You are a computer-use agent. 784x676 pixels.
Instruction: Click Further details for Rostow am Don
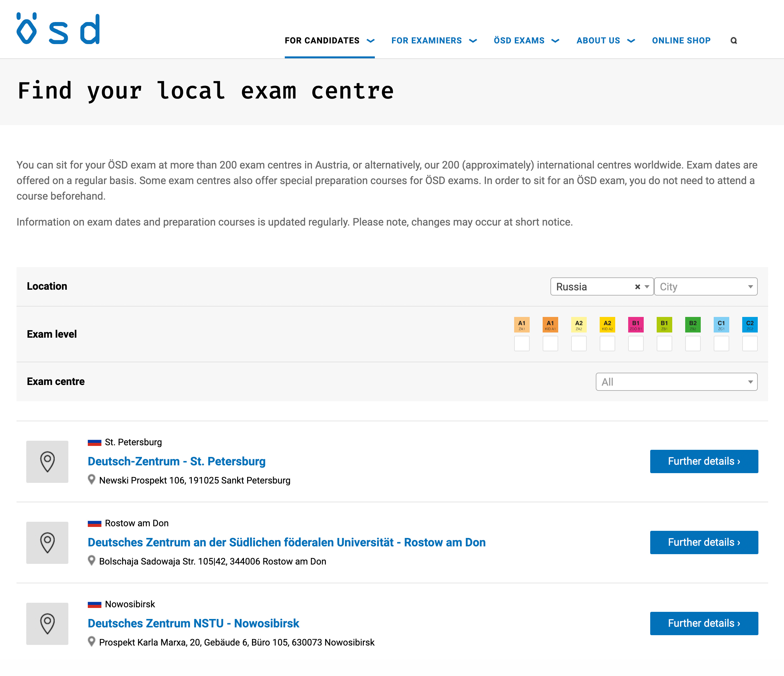pyautogui.click(x=704, y=542)
